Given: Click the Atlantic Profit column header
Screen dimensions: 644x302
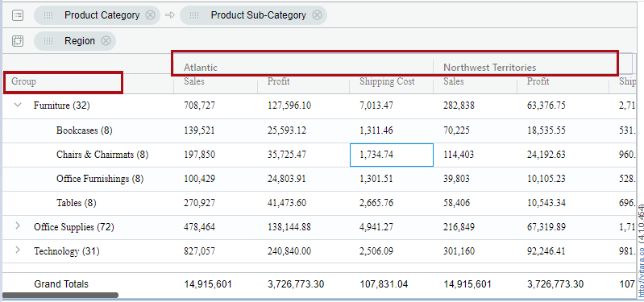Looking at the screenshot, I should [278, 81].
